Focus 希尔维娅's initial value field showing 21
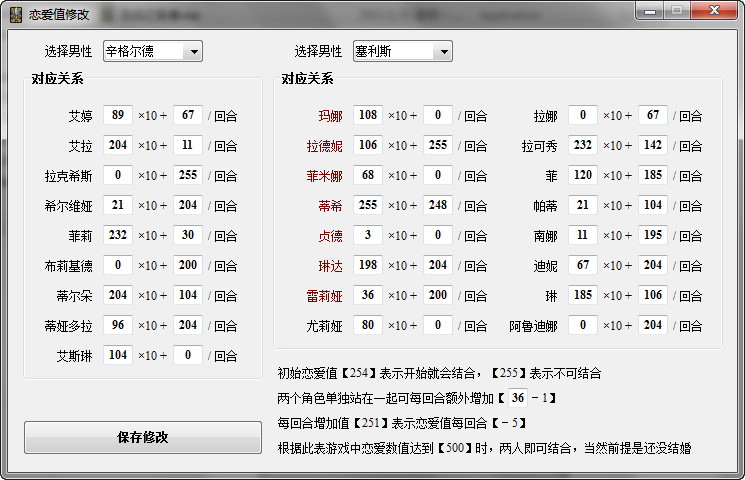Screen dimensions: 745x480 (x=118, y=206)
